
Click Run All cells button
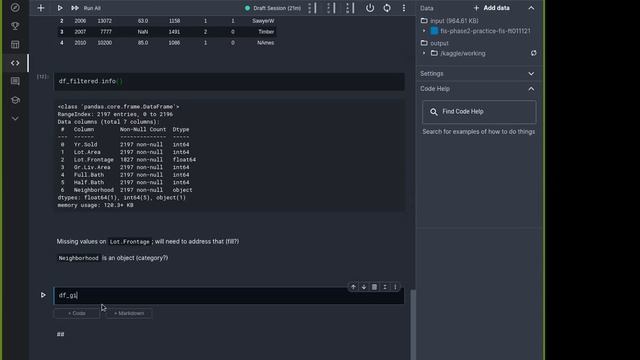pyautogui.click(x=86, y=8)
